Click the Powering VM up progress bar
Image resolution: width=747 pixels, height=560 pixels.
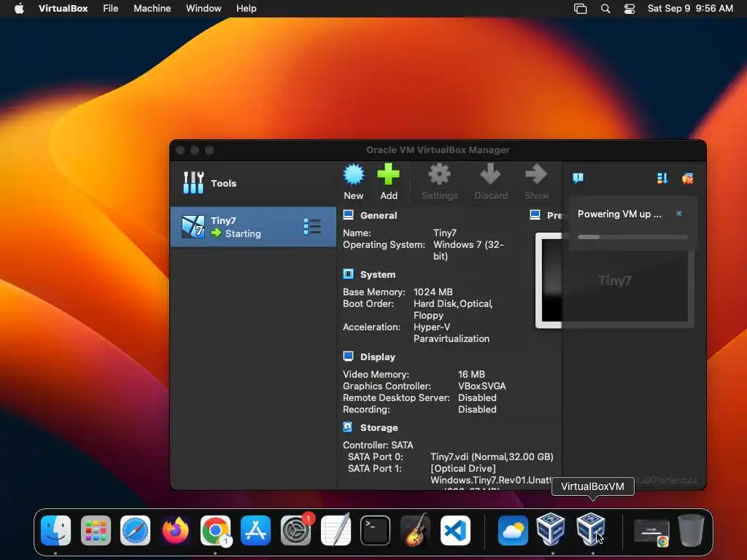pyautogui.click(x=632, y=237)
